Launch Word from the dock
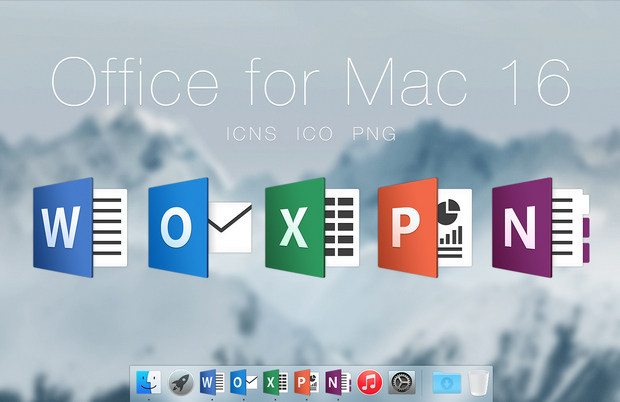 pos(212,382)
